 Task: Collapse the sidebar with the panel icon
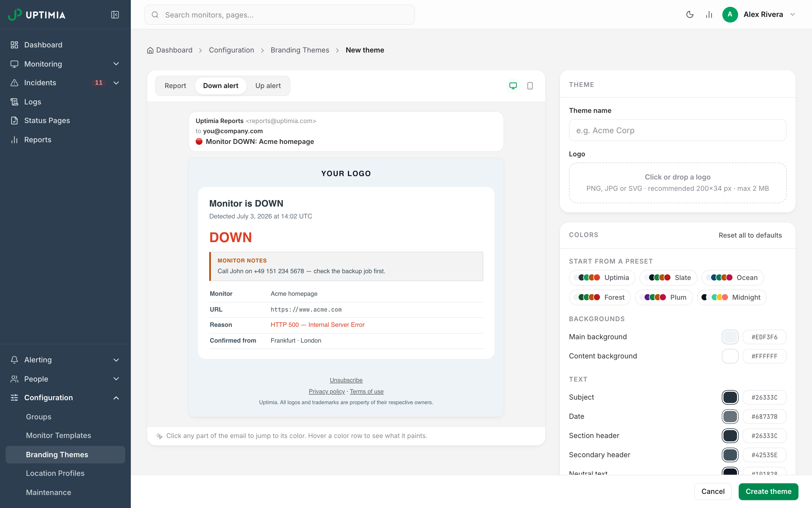tap(115, 15)
